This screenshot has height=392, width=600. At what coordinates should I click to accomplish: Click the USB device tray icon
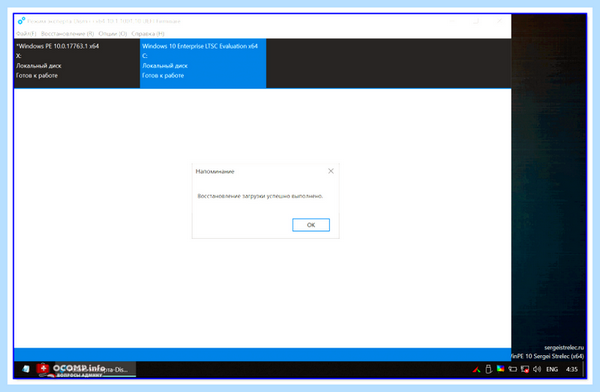[x=488, y=369]
